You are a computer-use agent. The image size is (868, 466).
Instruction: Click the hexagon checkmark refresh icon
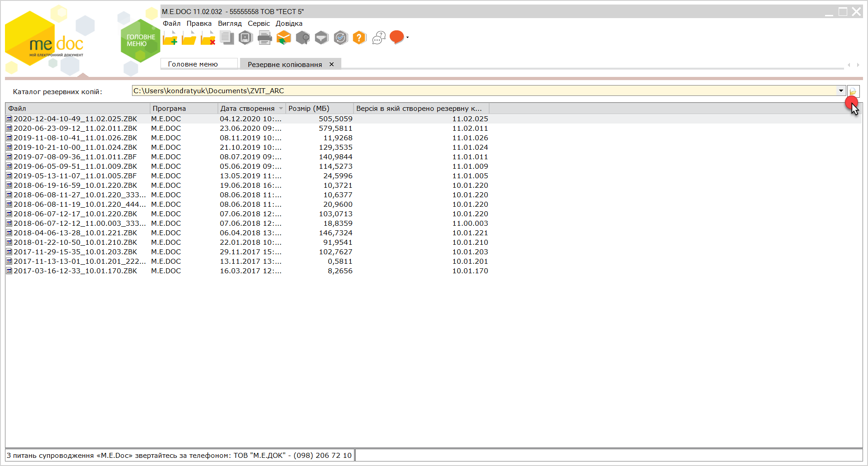341,38
